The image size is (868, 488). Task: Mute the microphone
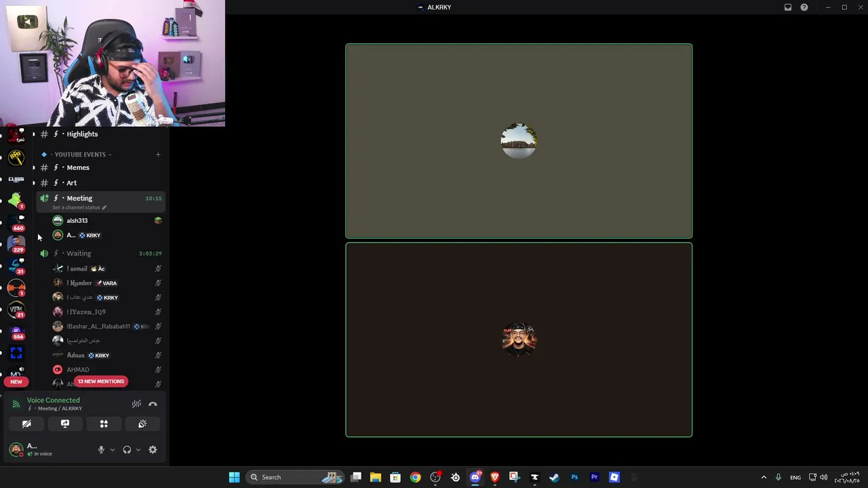(x=101, y=449)
